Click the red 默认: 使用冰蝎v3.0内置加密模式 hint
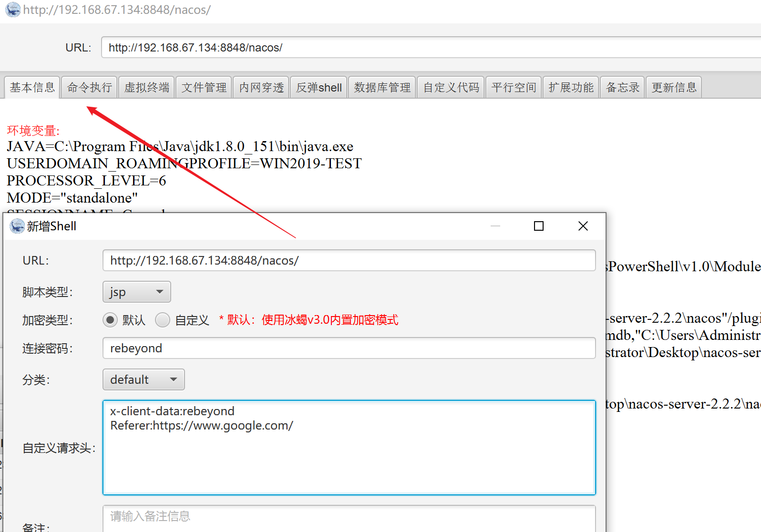 tap(309, 320)
